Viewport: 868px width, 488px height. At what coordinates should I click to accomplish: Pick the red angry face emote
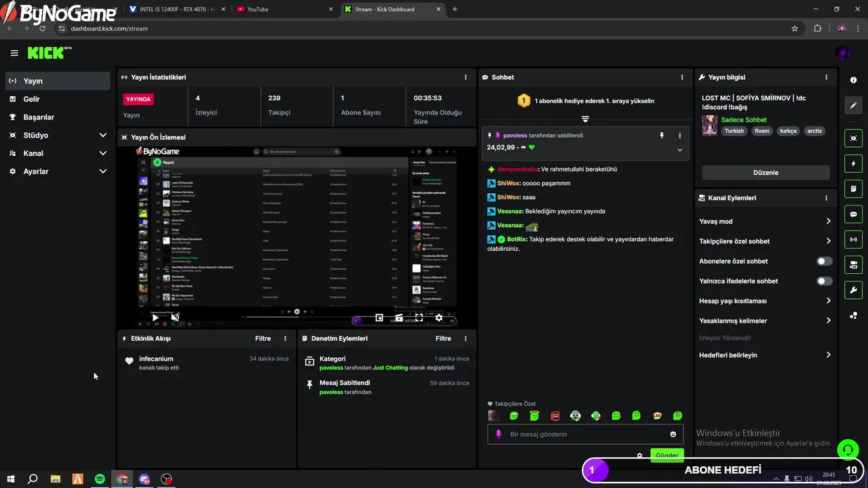tap(555, 415)
